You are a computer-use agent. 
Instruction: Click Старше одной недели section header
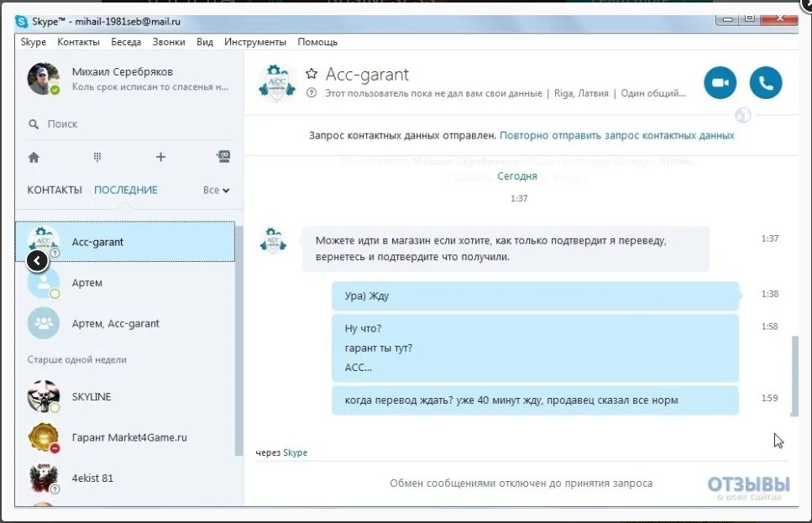click(x=76, y=359)
